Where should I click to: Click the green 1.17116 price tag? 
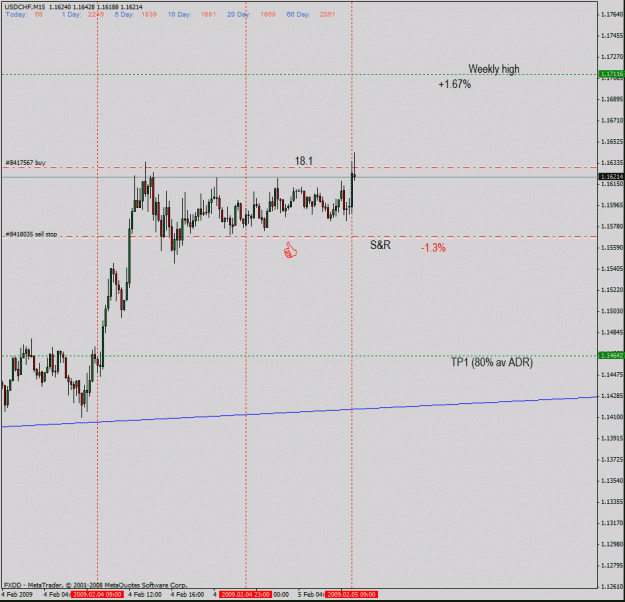[x=611, y=74]
